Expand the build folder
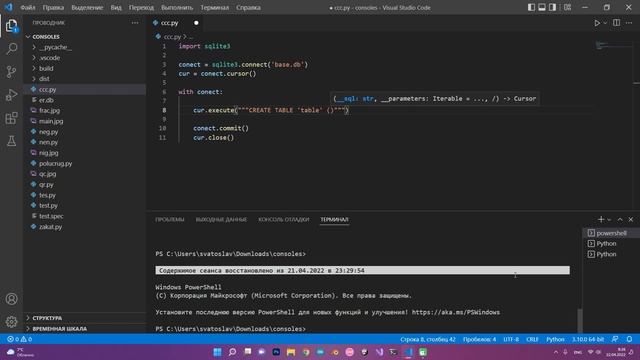 (46, 69)
